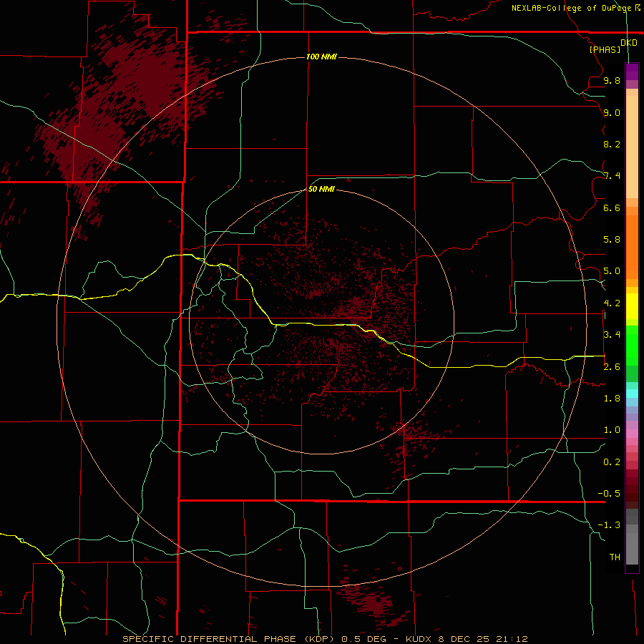Click the TH legend label
This screenshot has height=644, width=644.
coord(615,557)
